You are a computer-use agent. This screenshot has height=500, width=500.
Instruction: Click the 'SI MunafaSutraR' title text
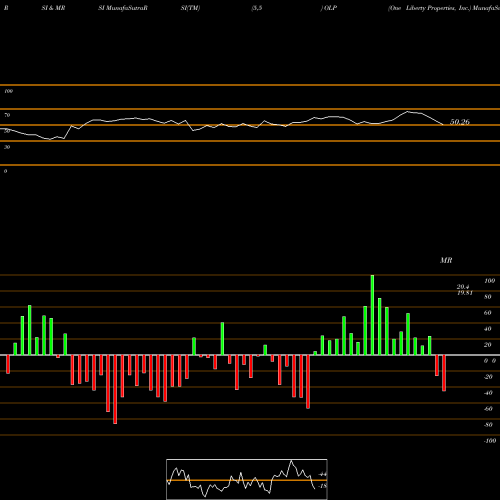[x=123, y=8]
